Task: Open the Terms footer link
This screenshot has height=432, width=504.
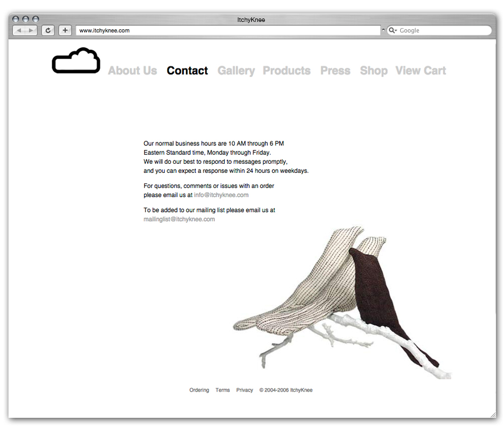Action: 223,390
